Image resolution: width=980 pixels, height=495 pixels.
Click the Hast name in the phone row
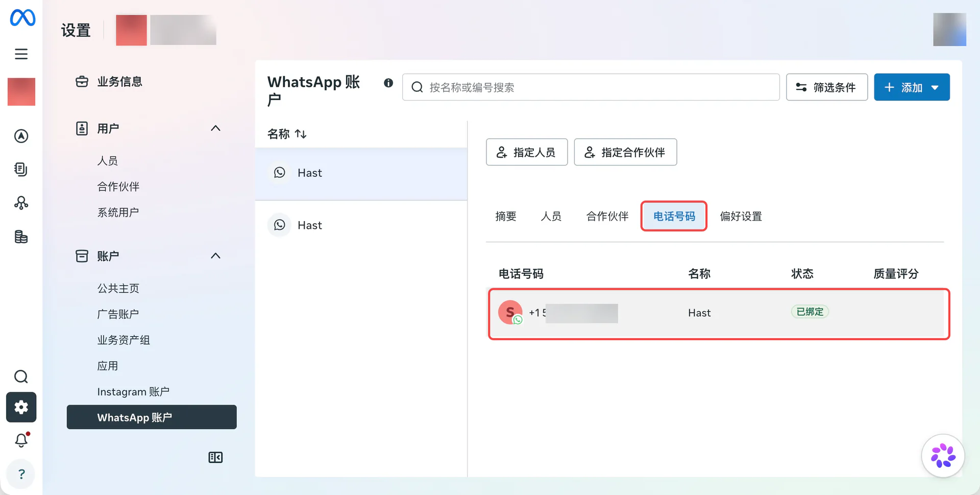(699, 313)
